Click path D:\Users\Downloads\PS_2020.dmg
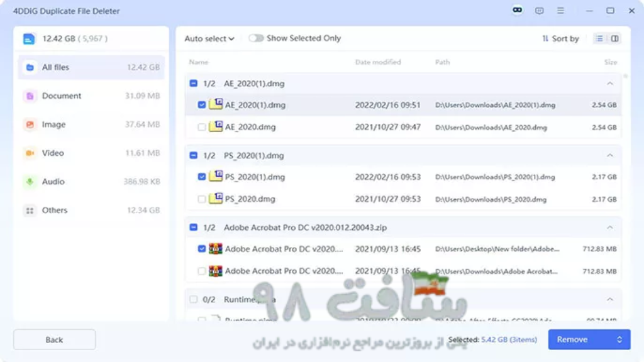 pyautogui.click(x=491, y=199)
